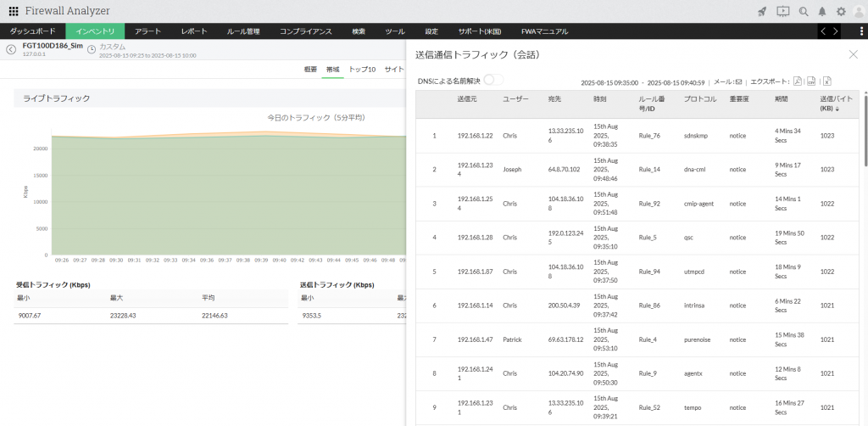Open the notifications bell

pos(821,11)
